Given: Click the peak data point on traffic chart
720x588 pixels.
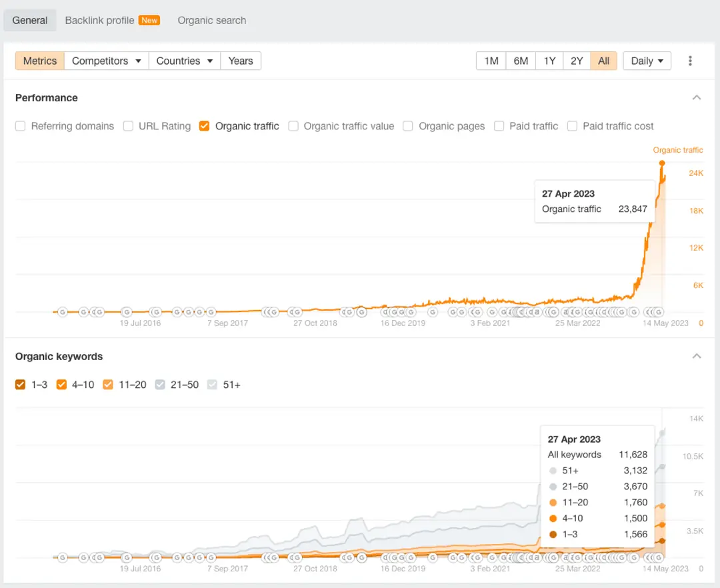Looking at the screenshot, I should (x=662, y=163).
